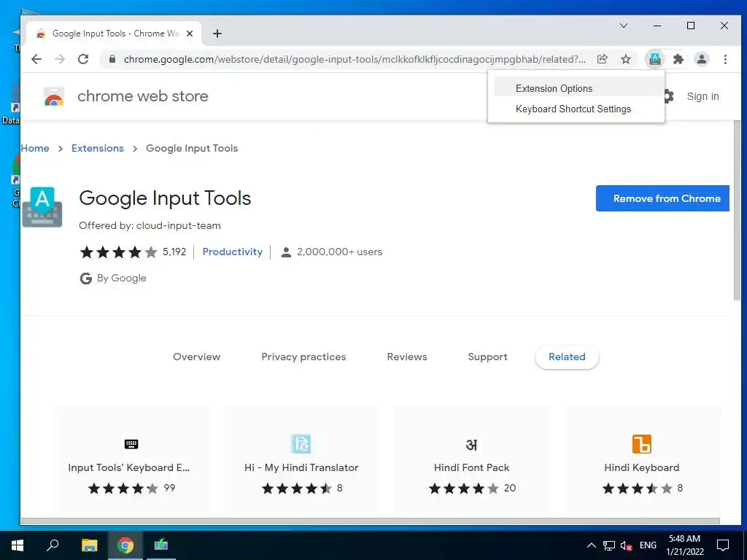
Task: Click the orange Hindi Keyboard icon
Action: pos(641,444)
